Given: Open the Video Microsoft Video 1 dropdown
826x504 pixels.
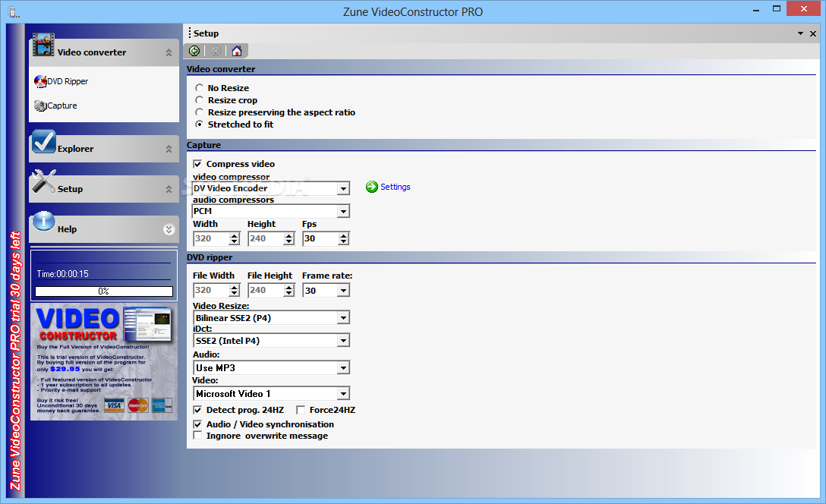Looking at the screenshot, I should point(343,393).
